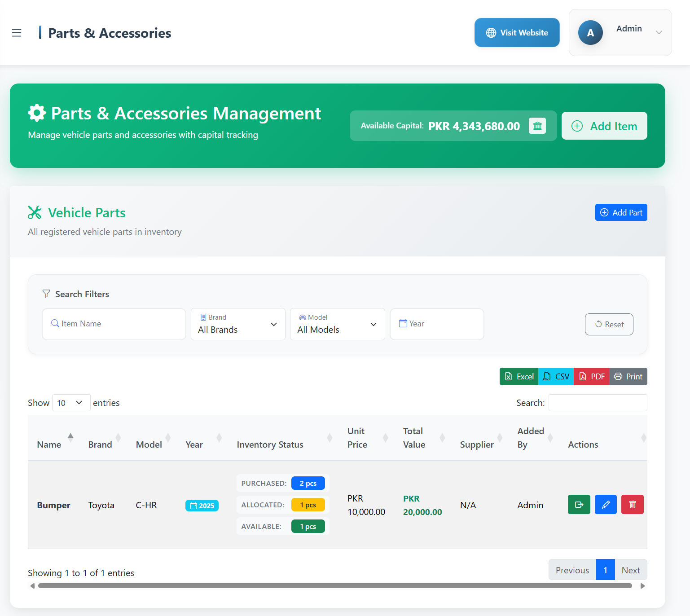The image size is (690, 616).
Task: Expand the Show entries count selector
Action: (x=71, y=403)
